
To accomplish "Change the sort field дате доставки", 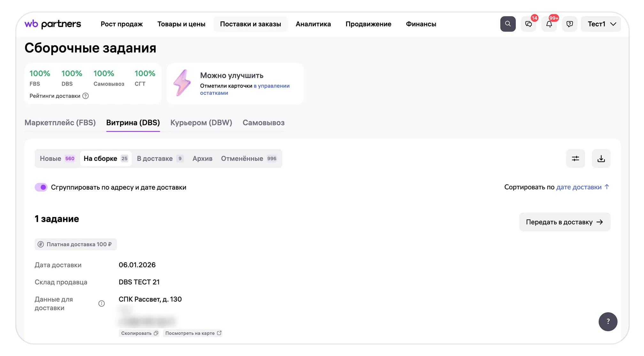I will coord(579,187).
